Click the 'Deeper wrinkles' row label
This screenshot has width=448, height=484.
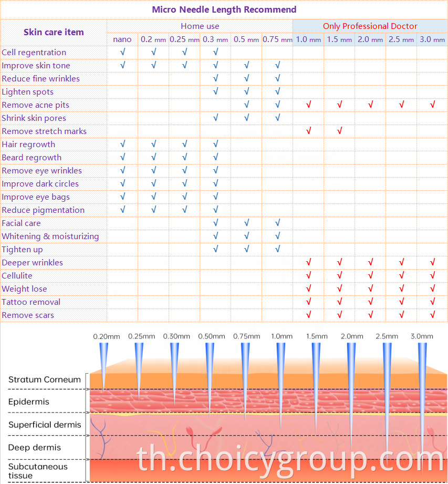coord(32,263)
